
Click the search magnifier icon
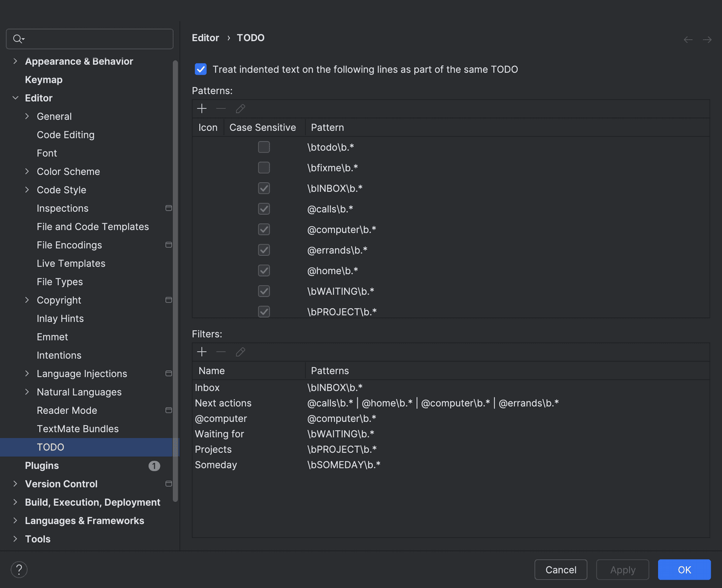pos(18,39)
